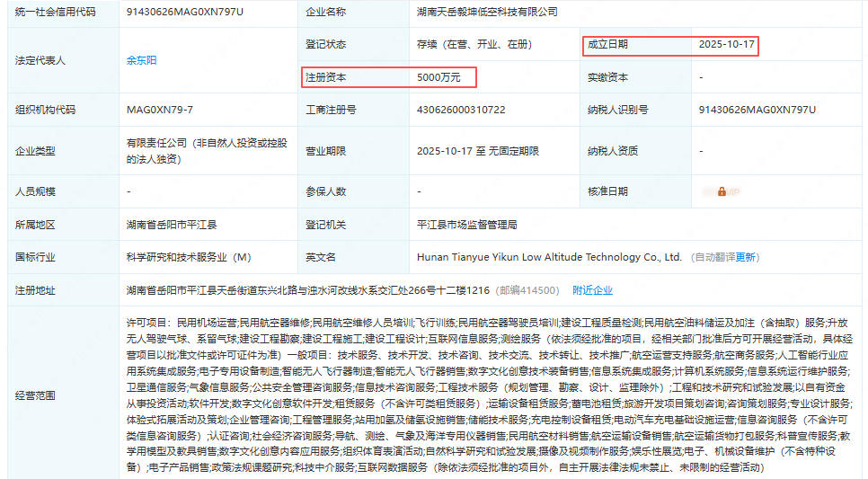Viewport: 868px width, 479px height.
Task: Click 国标行业 value 科学研究和技术服务业
Action: point(189,257)
